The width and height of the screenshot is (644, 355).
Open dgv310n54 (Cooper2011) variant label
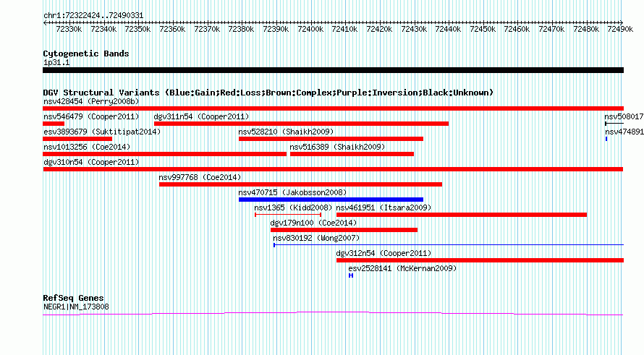pyautogui.click(x=91, y=162)
